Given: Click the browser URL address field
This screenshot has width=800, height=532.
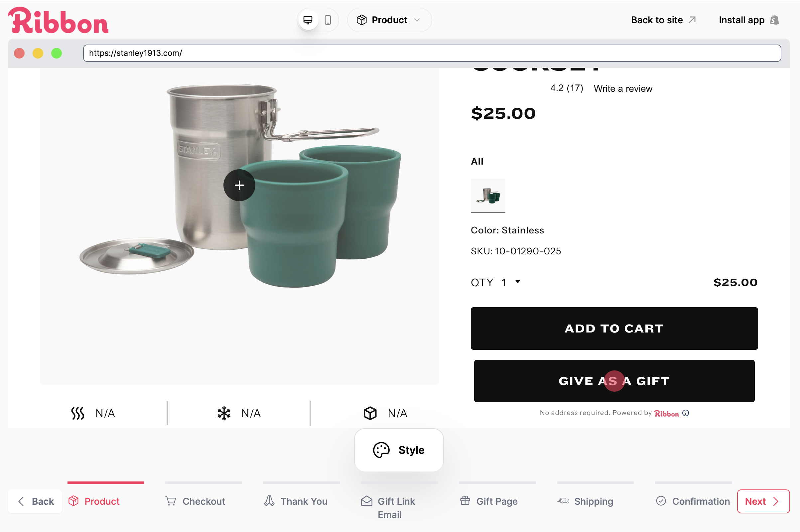Looking at the screenshot, I should (432, 53).
